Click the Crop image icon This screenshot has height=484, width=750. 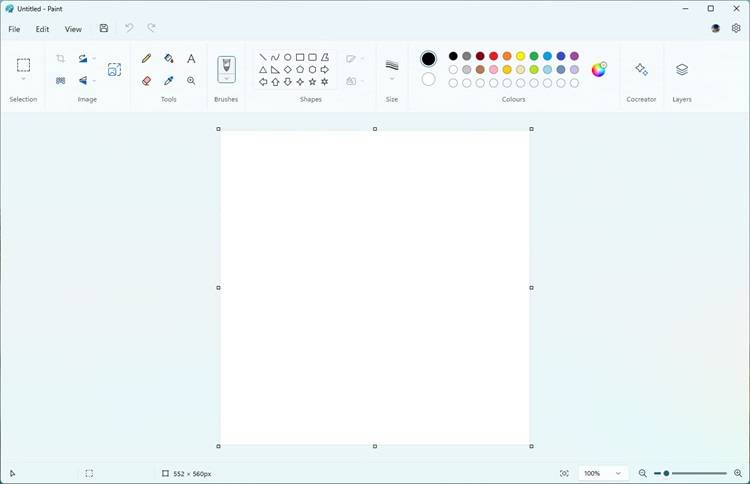[60, 58]
